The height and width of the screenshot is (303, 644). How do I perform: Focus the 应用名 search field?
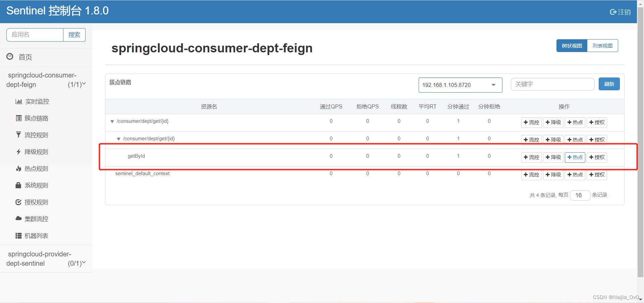point(35,35)
